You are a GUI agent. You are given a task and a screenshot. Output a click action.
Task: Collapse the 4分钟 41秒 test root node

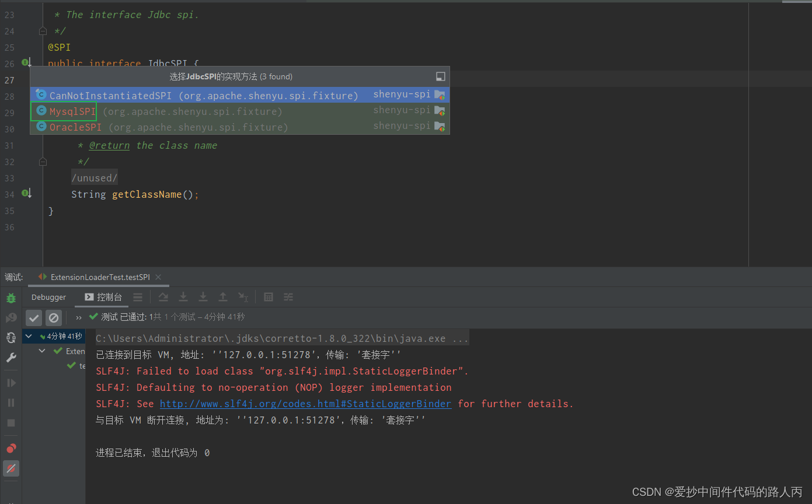click(x=29, y=336)
